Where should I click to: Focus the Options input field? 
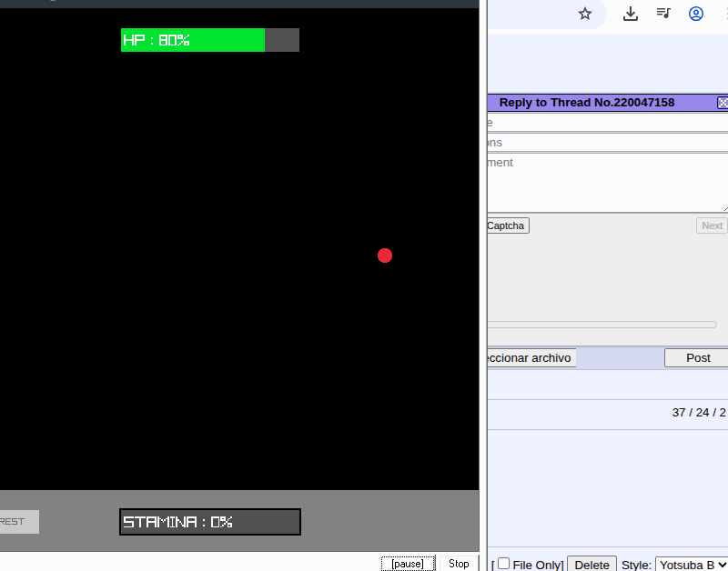[x=608, y=143]
